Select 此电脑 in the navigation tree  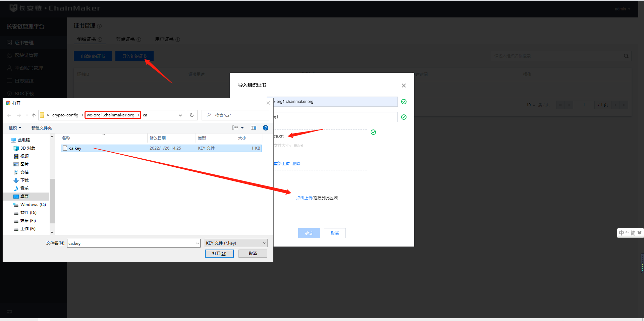pyautogui.click(x=23, y=140)
